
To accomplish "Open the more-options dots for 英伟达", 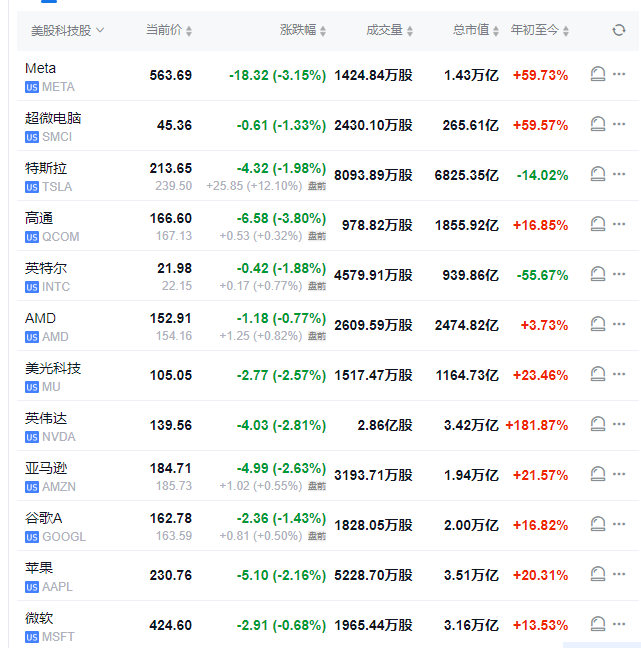I will [x=619, y=424].
